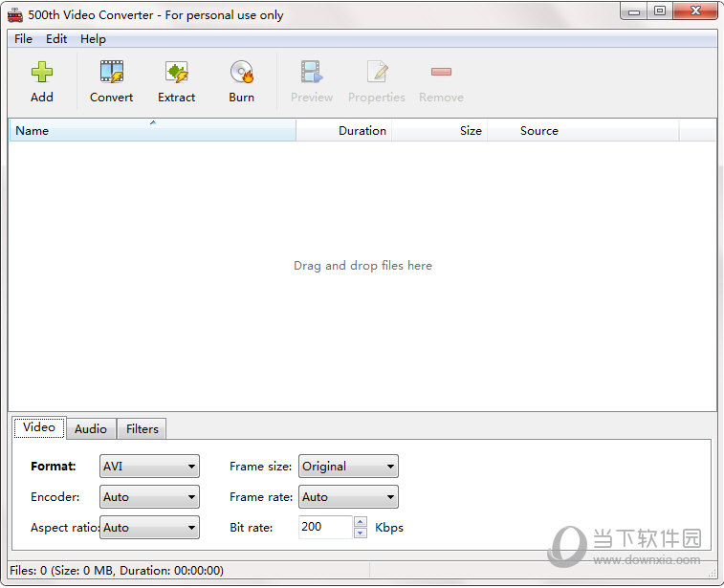
Task: Start conversion with the Convert icon
Action: click(x=112, y=72)
